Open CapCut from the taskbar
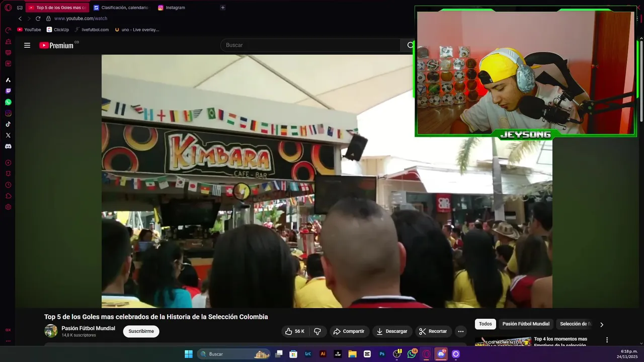 pos(367,354)
